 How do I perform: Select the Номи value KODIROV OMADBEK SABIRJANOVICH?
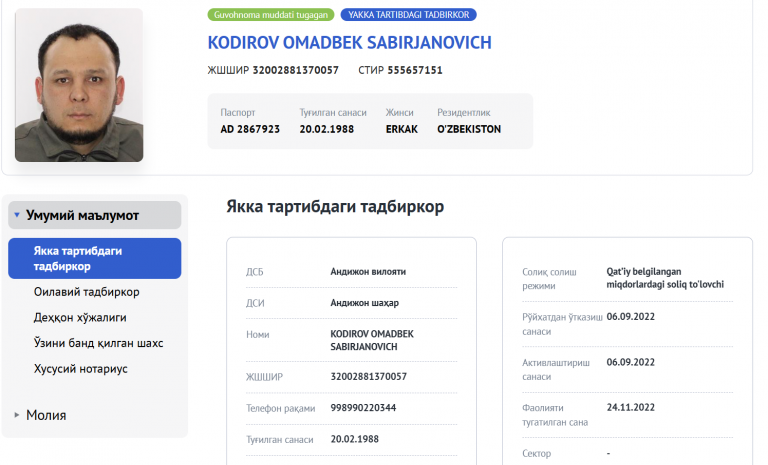[x=372, y=340]
